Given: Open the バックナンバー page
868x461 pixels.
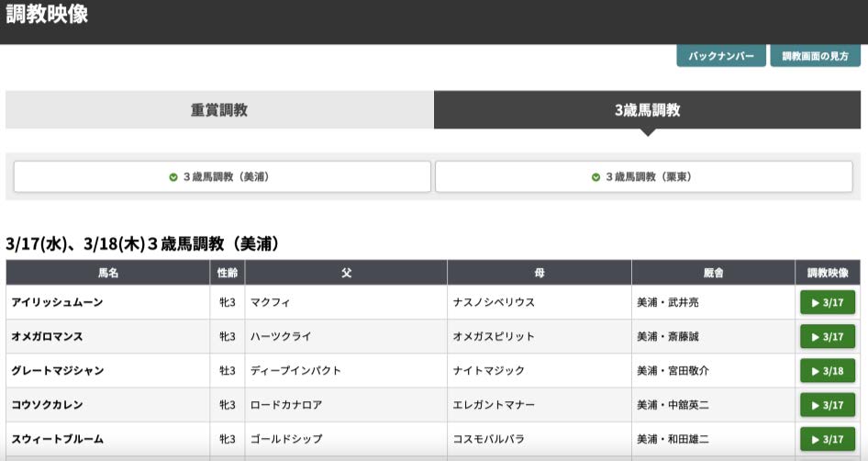Looking at the screenshot, I should (x=721, y=56).
